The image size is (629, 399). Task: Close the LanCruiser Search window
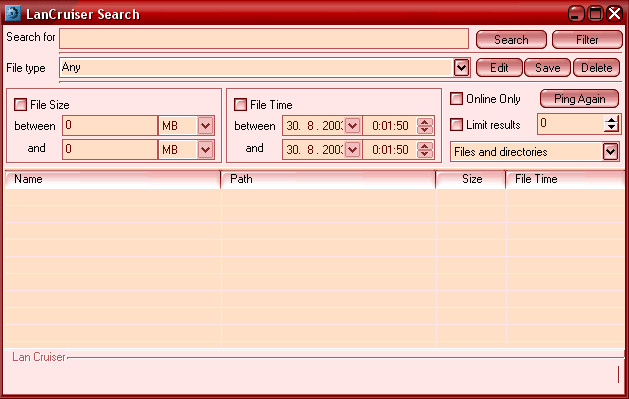pyautogui.click(x=615, y=14)
